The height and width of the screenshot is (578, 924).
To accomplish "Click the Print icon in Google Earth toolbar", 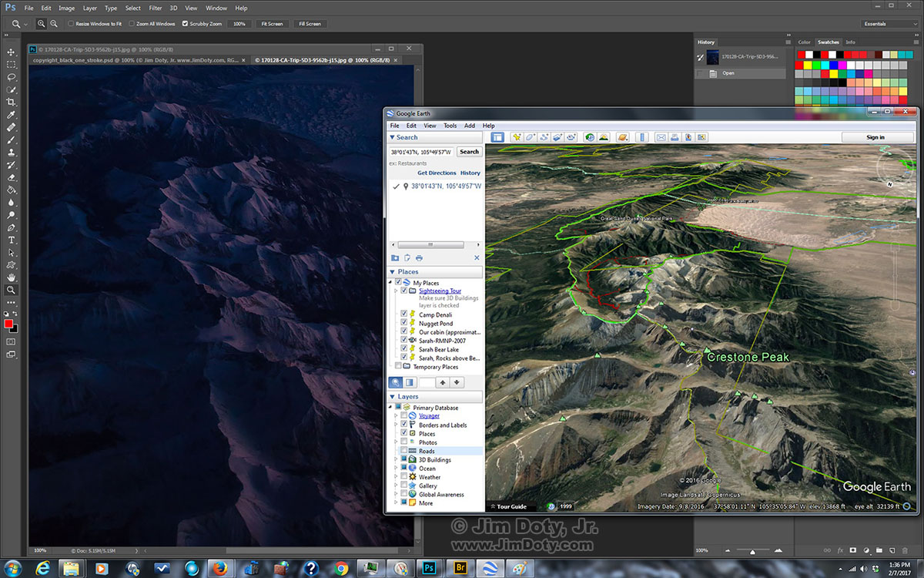I will click(675, 137).
